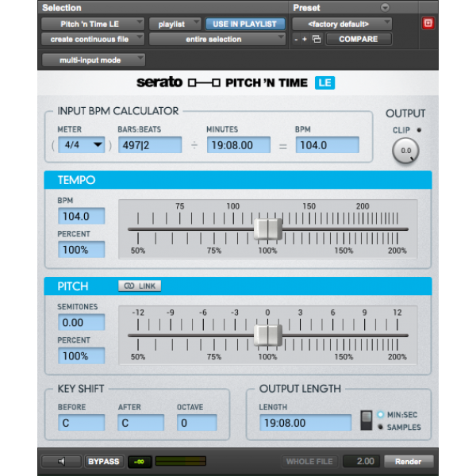The image size is (476, 476).
Task: Click the MINUTES field showing 19:08.00
Action: (x=239, y=145)
